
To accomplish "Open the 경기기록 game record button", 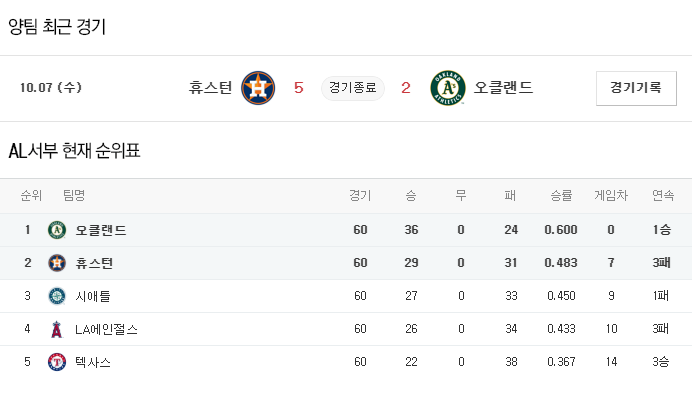I will coord(636,88).
